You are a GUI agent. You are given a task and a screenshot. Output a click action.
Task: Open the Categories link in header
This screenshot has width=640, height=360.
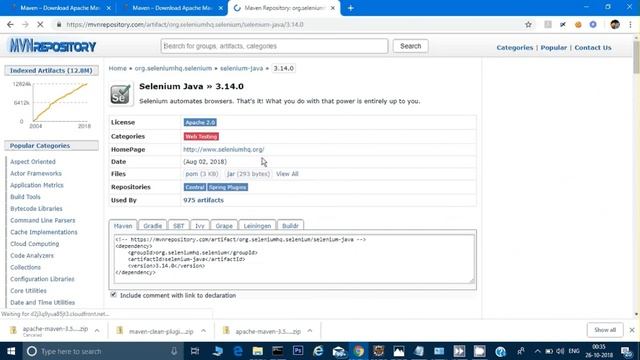tap(515, 47)
